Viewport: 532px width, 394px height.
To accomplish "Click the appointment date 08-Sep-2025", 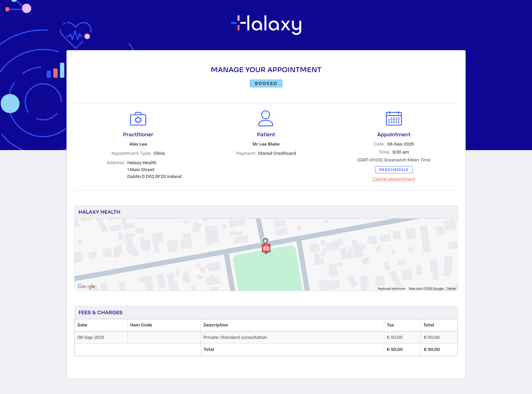I will pyautogui.click(x=400, y=144).
